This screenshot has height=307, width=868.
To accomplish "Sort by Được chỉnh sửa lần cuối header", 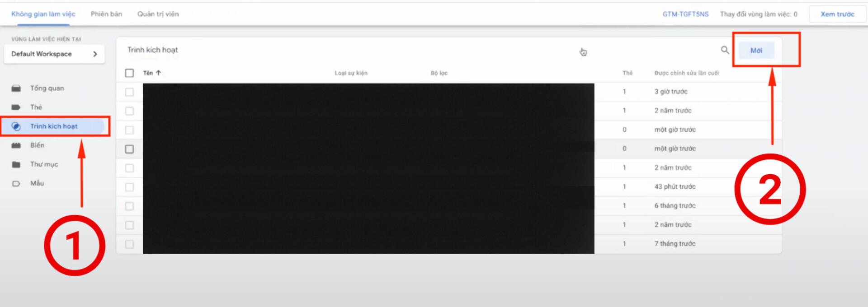I will point(686,73).
